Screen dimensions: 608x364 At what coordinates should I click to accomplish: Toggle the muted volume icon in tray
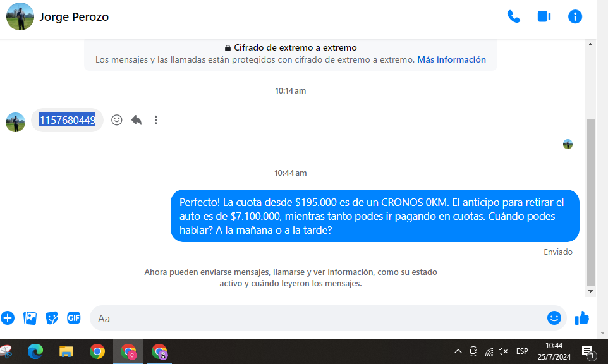(x=503, y=351)
